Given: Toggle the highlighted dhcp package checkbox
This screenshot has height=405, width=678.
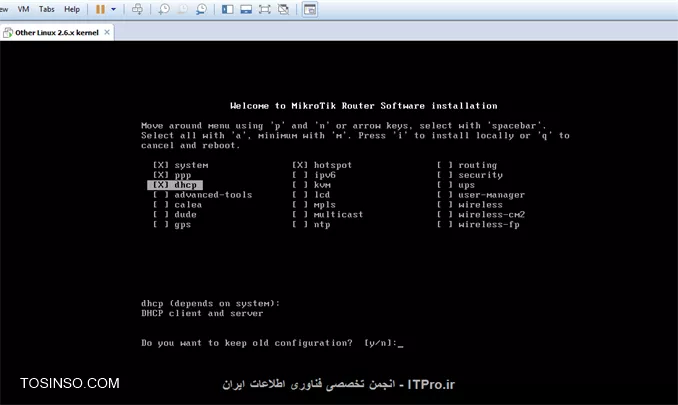Looking at the screenshot, I should (160, 185).
